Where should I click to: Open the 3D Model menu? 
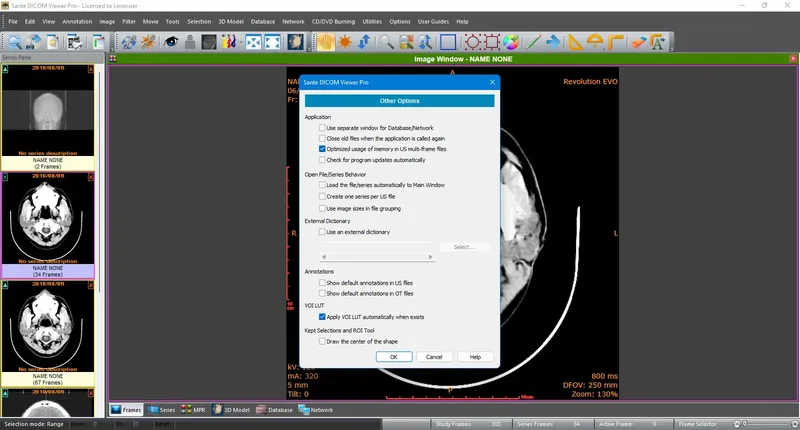pos(231,21)
